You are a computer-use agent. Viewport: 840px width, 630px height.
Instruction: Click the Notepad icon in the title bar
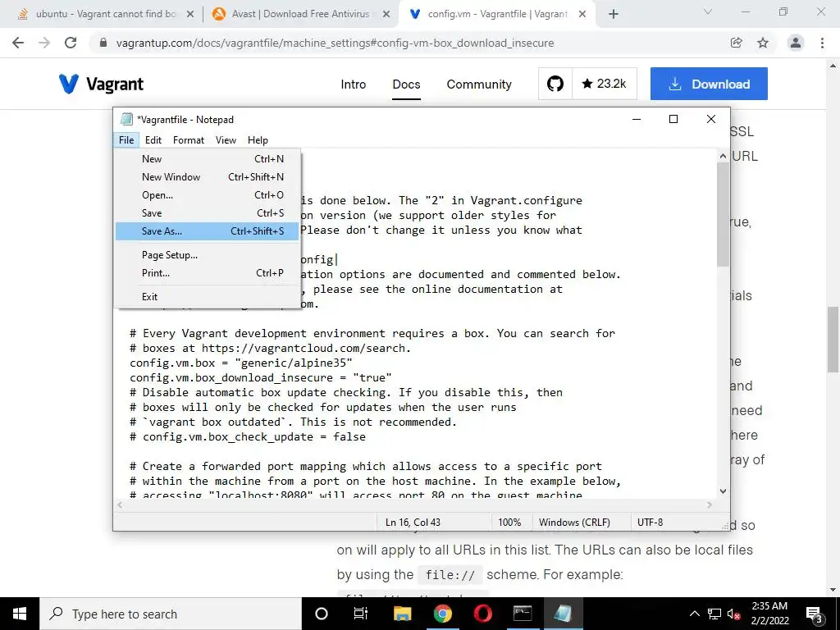pyautogui.click(x=126, y=119)
